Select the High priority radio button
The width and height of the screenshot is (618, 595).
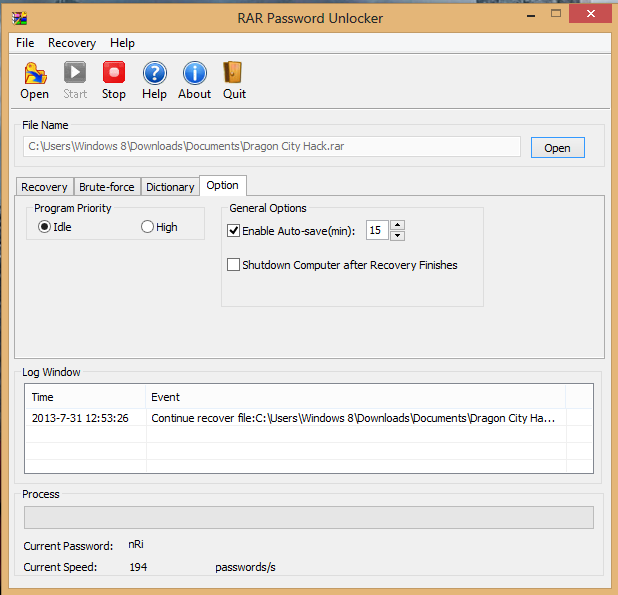point(147,227)
